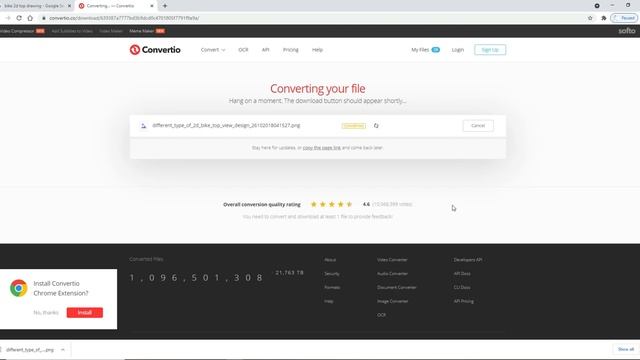Click the Sign Up button
640x360 pixels.
point(490,50)
